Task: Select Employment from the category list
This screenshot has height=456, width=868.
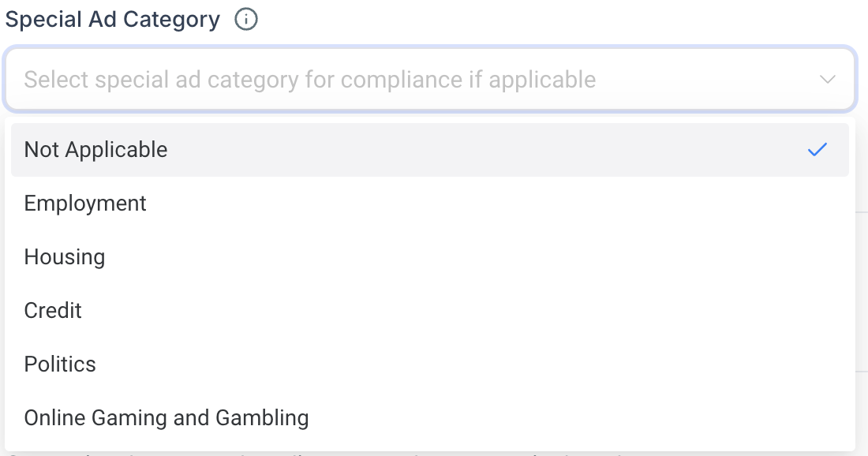Action: click(430, 203)
